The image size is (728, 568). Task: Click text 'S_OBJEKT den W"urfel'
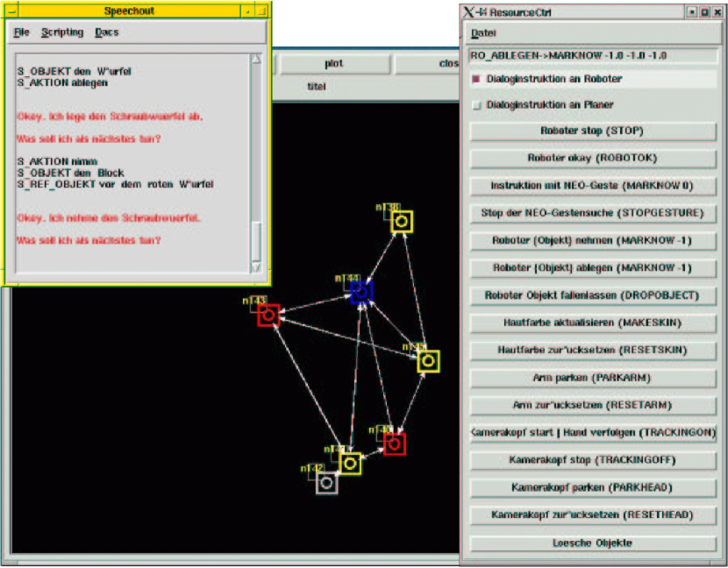pos(75,72)
